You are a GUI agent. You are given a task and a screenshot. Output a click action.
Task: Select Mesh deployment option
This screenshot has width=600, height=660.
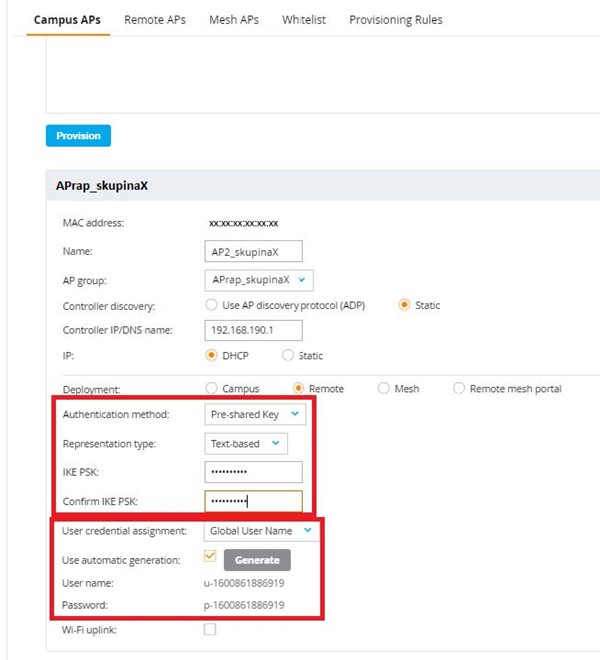383,388
